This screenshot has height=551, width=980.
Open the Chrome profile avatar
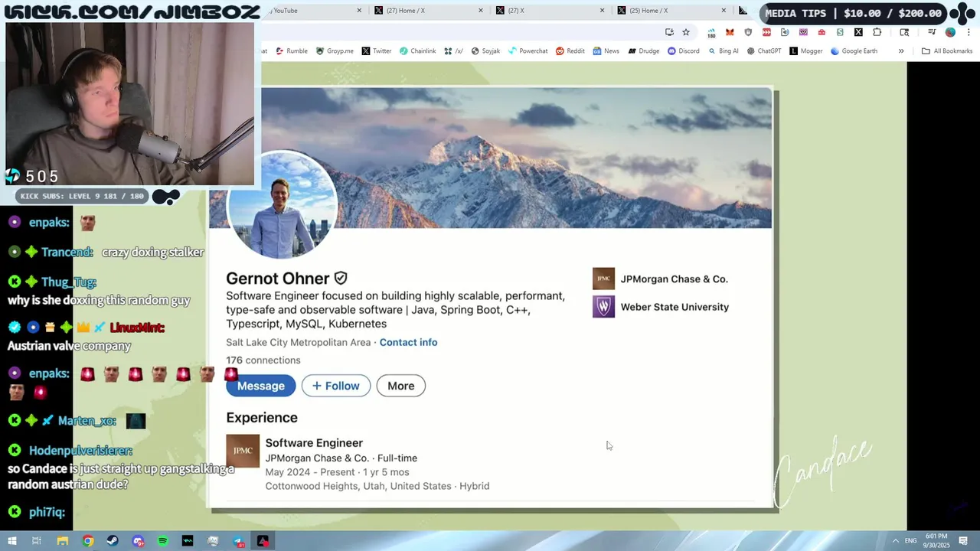tap(950, 32)
